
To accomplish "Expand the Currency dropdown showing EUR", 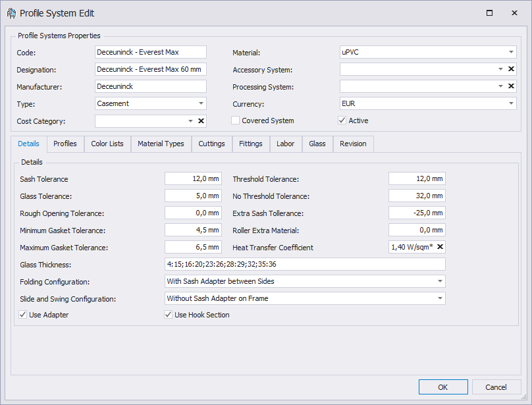I will tap(512, 103).
